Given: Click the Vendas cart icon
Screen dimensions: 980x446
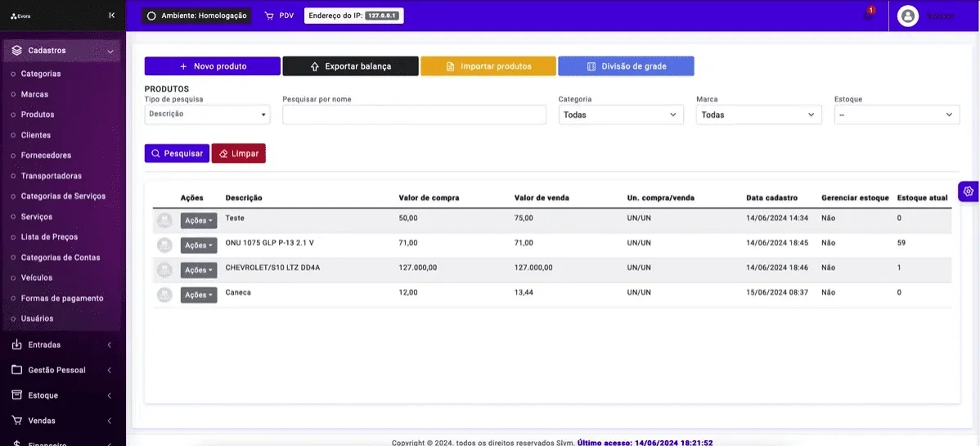Looking at the screenshot, I should [17, 421].
